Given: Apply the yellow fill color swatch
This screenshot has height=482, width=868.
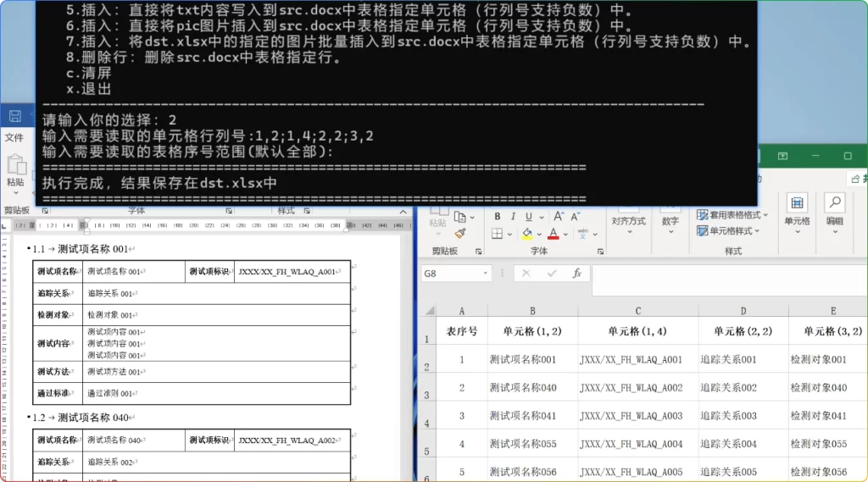Looking at the screenshot, I should (x=526, y=234).
